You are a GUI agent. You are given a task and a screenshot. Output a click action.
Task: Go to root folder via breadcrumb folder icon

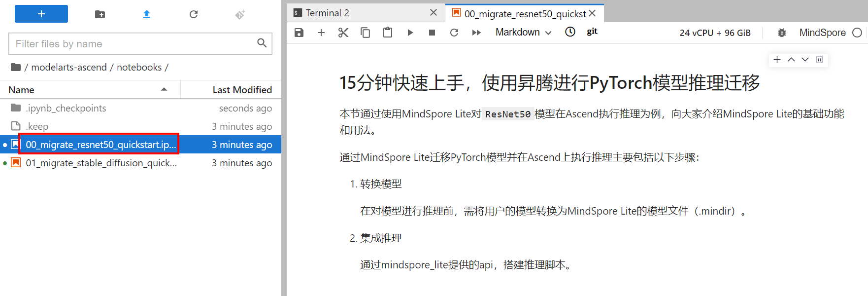point(16,67)
